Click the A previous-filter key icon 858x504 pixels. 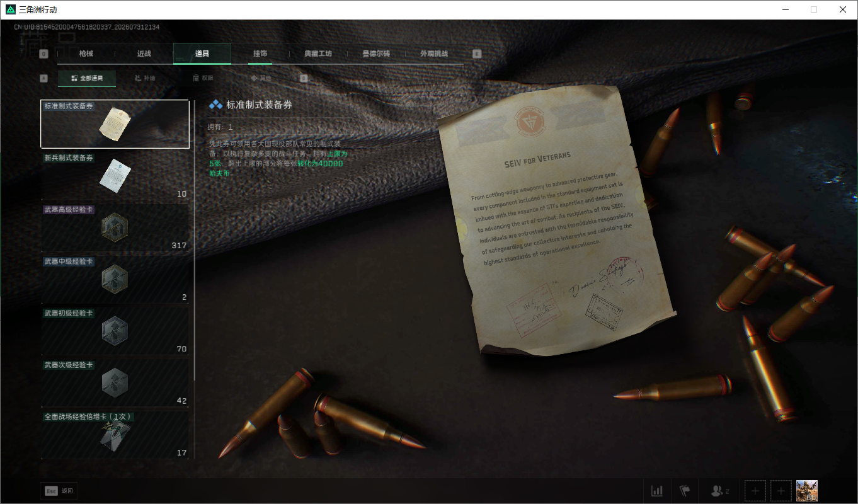click(43, 78)
